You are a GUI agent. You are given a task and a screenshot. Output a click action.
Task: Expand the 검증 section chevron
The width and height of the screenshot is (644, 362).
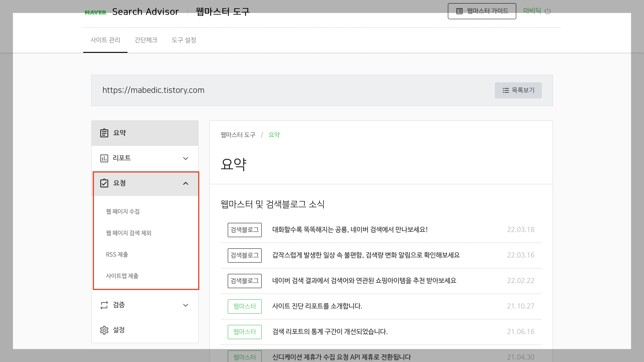185,305
